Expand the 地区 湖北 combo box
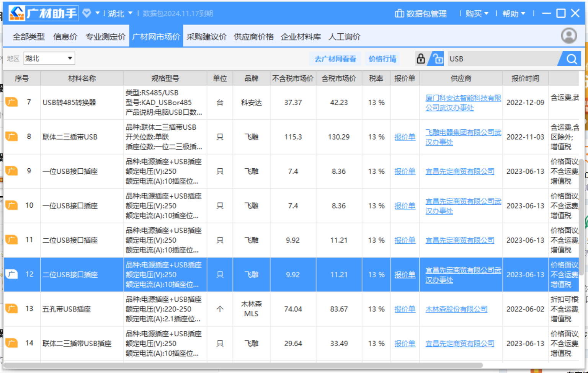Image resolution: width=588 pixels, height=373 pixels. coord(49,58)
